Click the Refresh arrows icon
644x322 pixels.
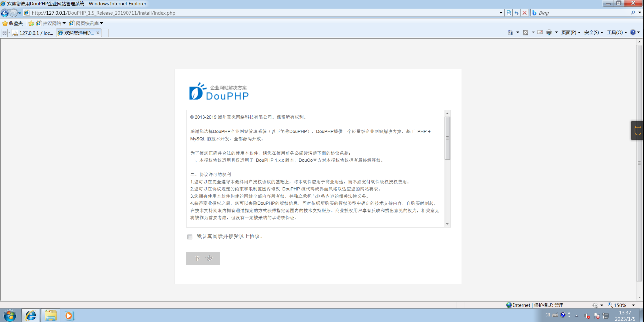point(517,13)
